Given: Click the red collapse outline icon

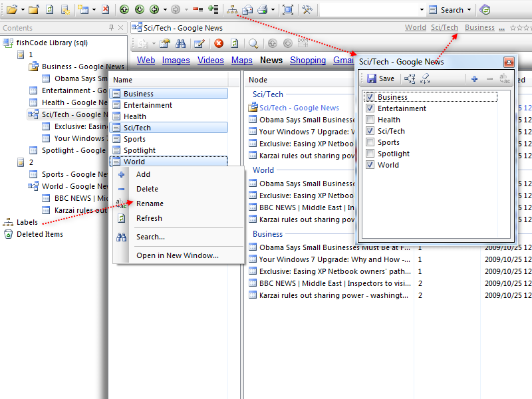Looking at the screenshot, I should point(198,9).
